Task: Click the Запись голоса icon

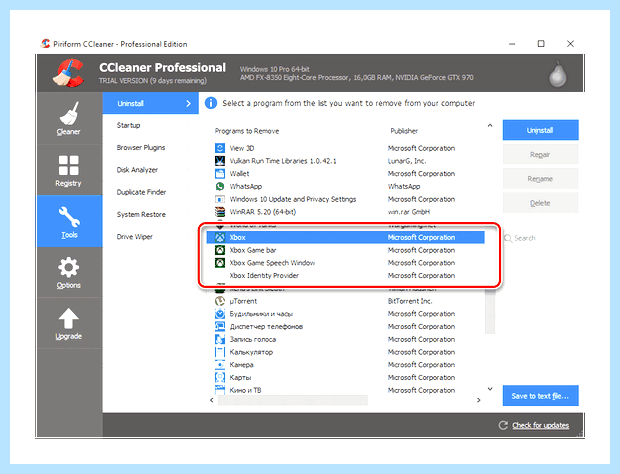Action: tap(220, 339)
